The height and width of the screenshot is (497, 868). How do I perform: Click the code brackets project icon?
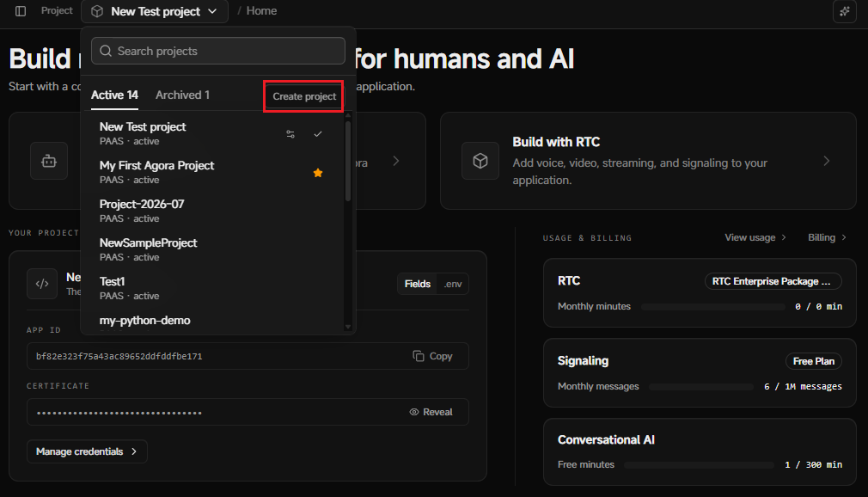tap(42, 284)
